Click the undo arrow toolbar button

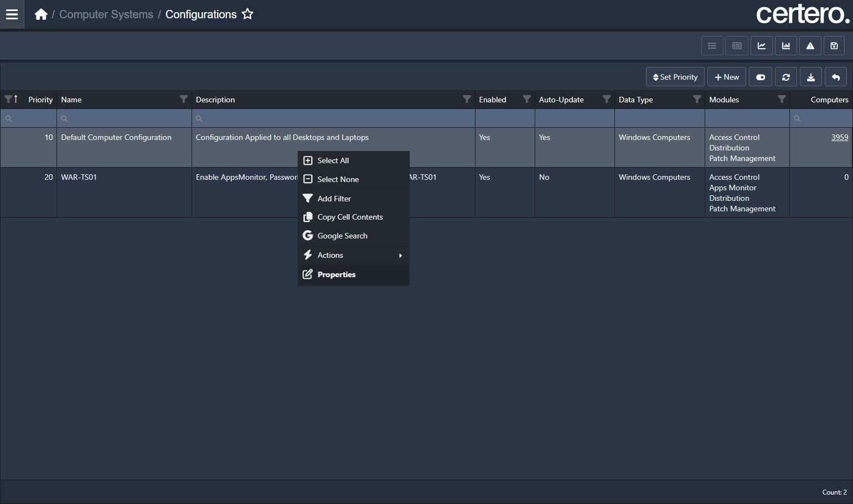836,77
